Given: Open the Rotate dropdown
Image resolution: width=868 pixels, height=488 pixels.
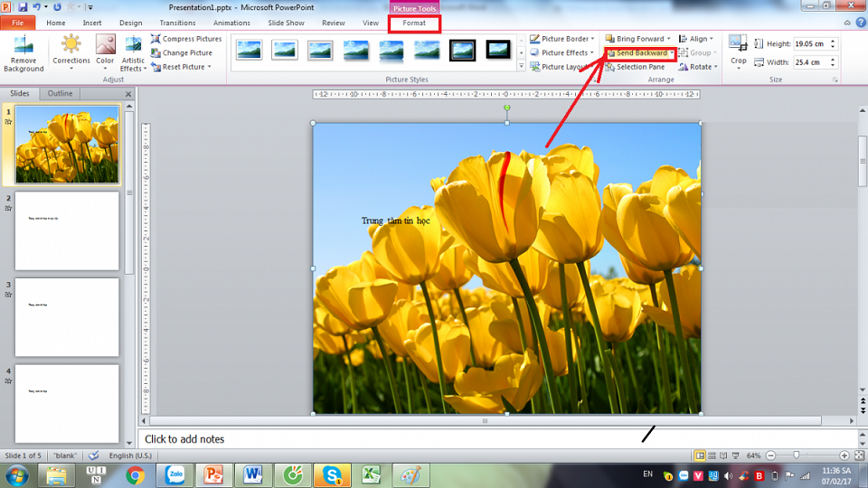Looking at the screenshot, I should point(698,67).
